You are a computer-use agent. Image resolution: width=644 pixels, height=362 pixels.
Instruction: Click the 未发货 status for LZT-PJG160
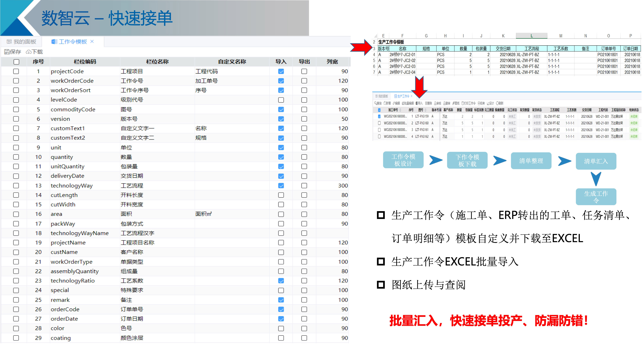tap(537, 123)
